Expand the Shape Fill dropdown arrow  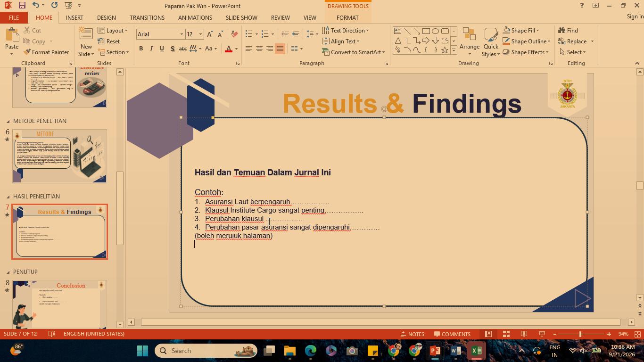[537, 31]
